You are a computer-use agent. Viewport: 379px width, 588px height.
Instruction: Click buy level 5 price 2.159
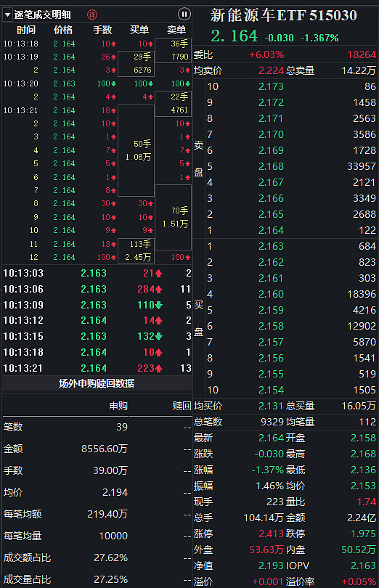[271, 310]
